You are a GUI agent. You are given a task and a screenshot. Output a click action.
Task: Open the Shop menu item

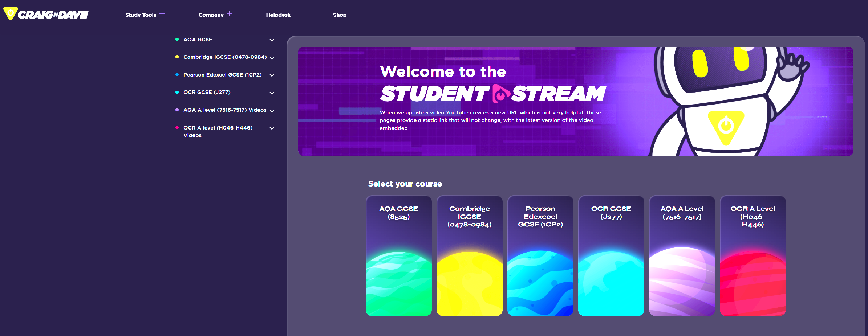340,15
